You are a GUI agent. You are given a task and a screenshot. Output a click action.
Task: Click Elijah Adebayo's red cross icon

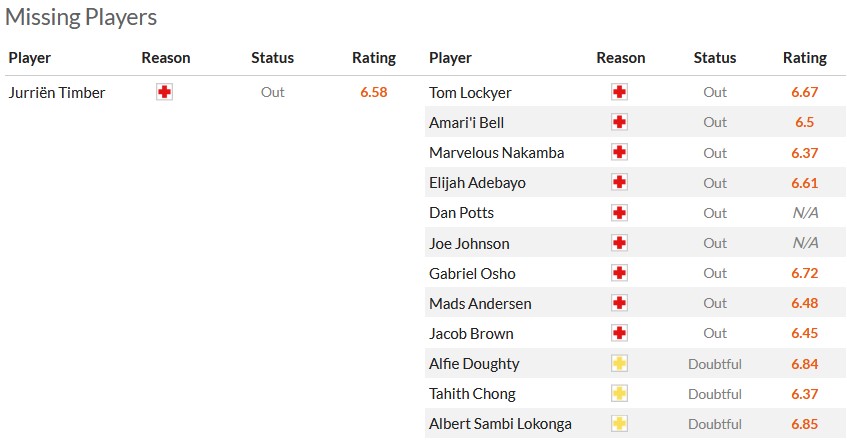620,183
